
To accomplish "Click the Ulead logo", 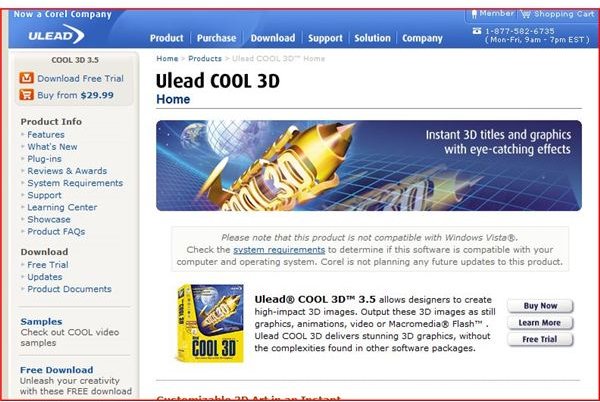I will (x=56, y=35).
